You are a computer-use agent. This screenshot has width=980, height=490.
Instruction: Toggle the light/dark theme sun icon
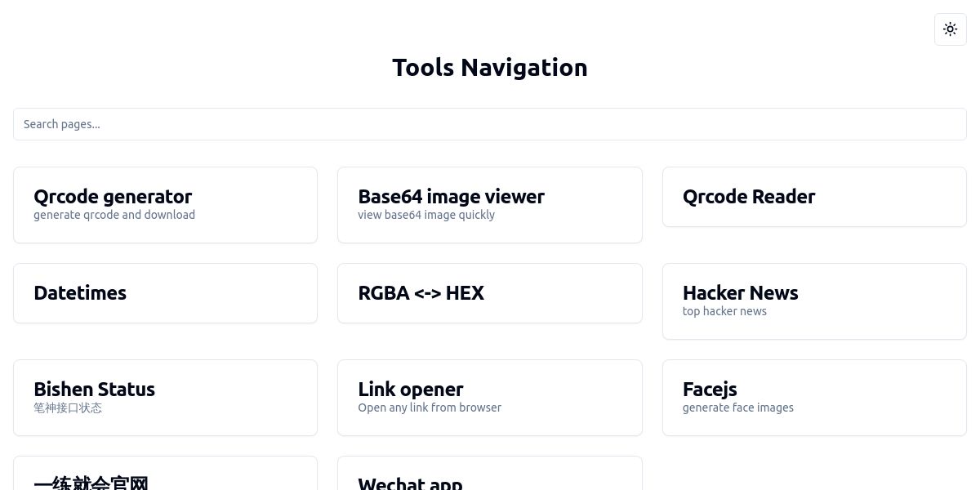click(950, 29)
